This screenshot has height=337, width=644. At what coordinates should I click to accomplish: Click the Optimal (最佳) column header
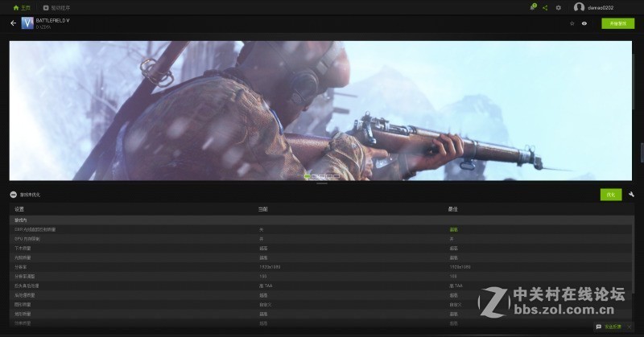[452, 209]
